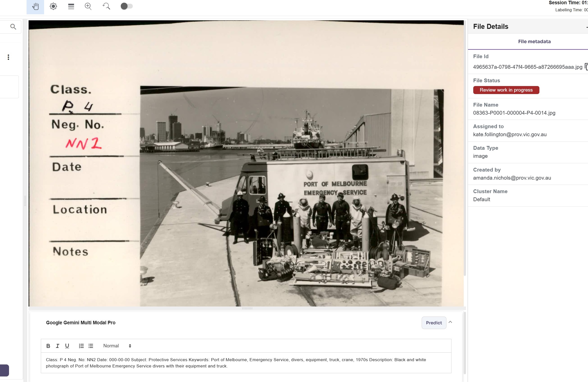Screen dimensions: 588x382
Task: Click the Review work in progress badge
Action: tap(506, 90)
